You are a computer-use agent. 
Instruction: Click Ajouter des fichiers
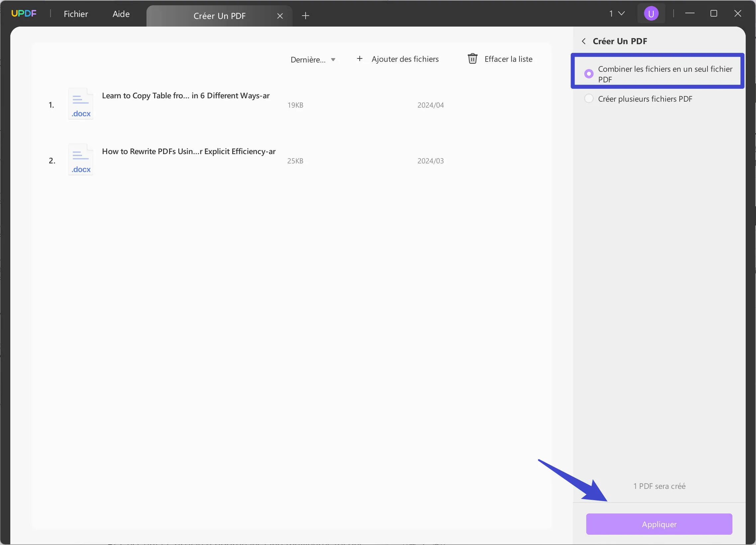click(x=405, y=59)
